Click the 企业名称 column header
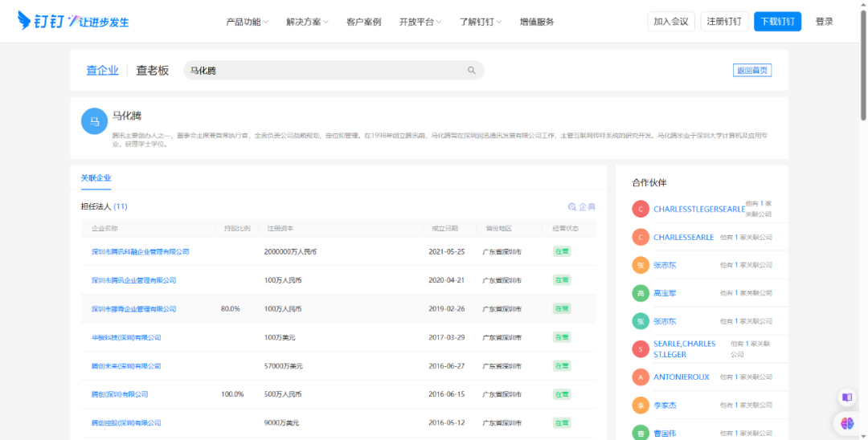This screenshot has height=440, width=868. tap(104, 228)
